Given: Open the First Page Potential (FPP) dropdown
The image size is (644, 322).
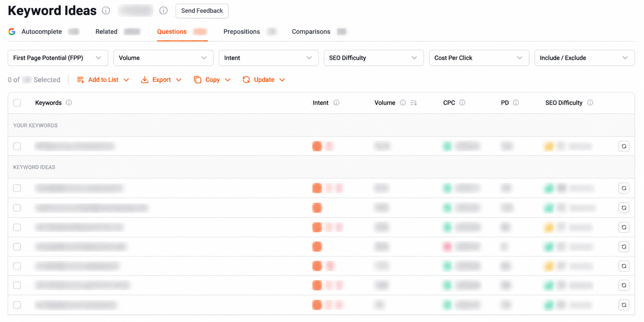Looking at the screenshot, I should (58, 58).
